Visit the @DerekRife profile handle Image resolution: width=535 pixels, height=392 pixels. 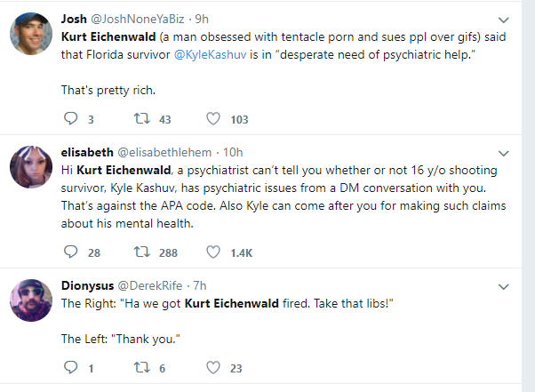150,285
